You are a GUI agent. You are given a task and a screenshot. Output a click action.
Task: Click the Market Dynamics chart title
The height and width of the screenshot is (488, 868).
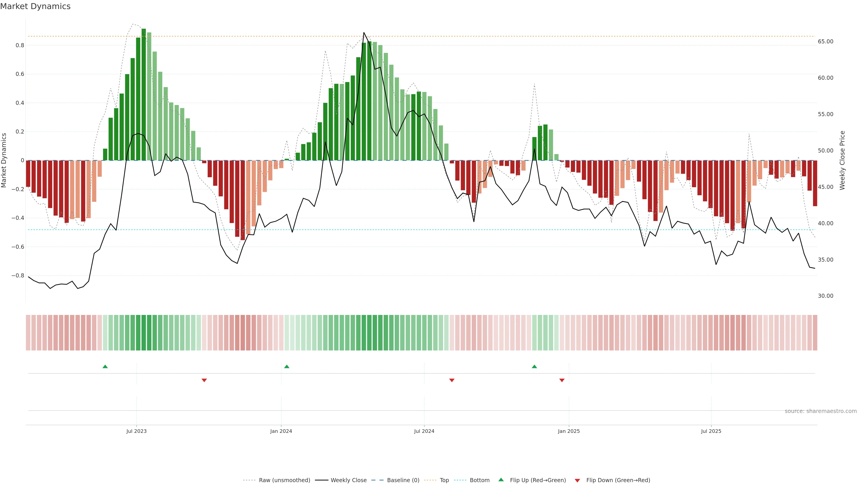pos(35,6)
